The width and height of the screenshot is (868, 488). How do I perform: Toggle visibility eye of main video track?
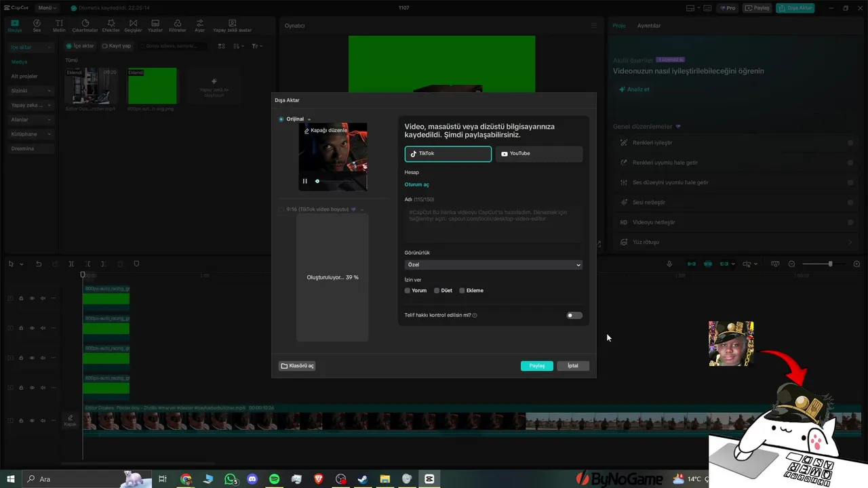(x=32, y=420)
